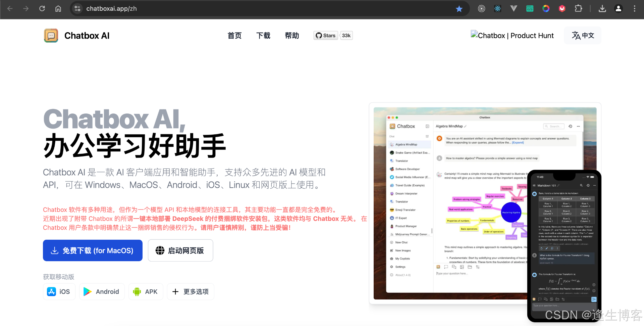
Task: Open the Chatbox Product Hunt link
Action: point(512,36)
